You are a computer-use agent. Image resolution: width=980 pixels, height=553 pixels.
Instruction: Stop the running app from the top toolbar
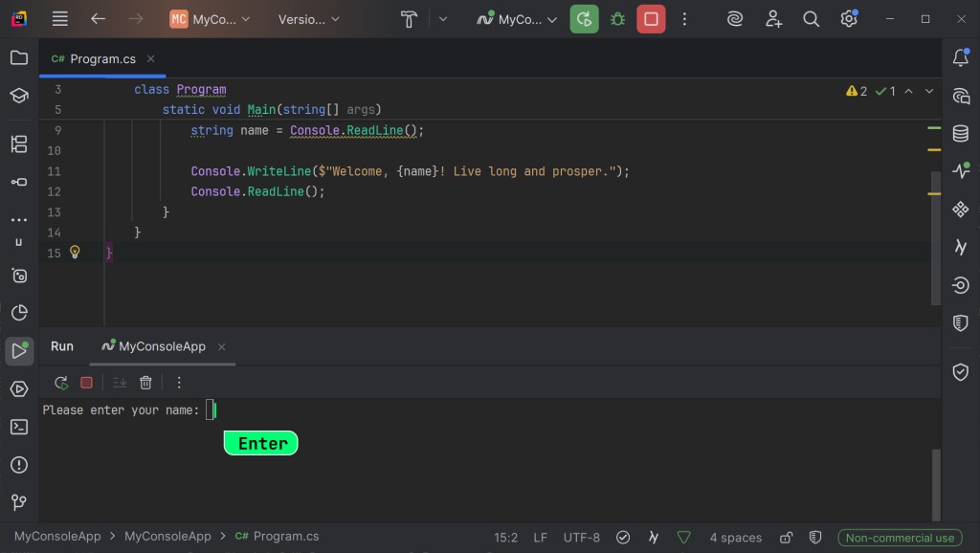[651, 19]
